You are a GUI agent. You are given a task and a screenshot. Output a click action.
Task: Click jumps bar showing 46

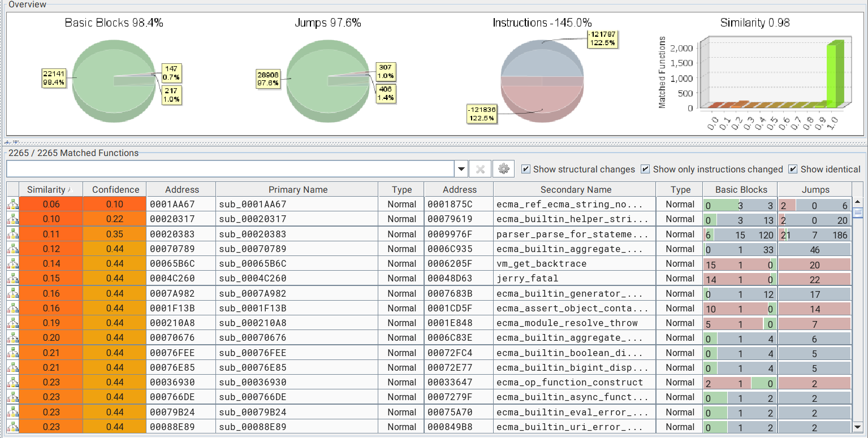click(x=815, y=249)
